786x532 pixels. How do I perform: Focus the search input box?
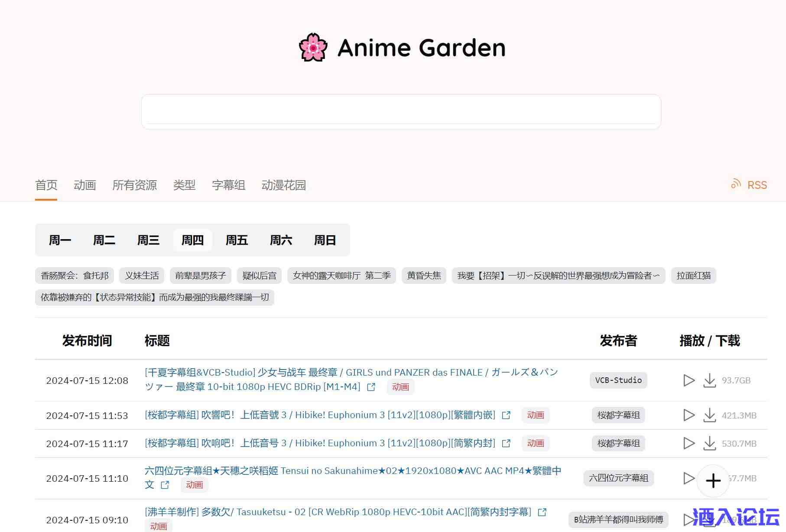[x=401, y=112]
